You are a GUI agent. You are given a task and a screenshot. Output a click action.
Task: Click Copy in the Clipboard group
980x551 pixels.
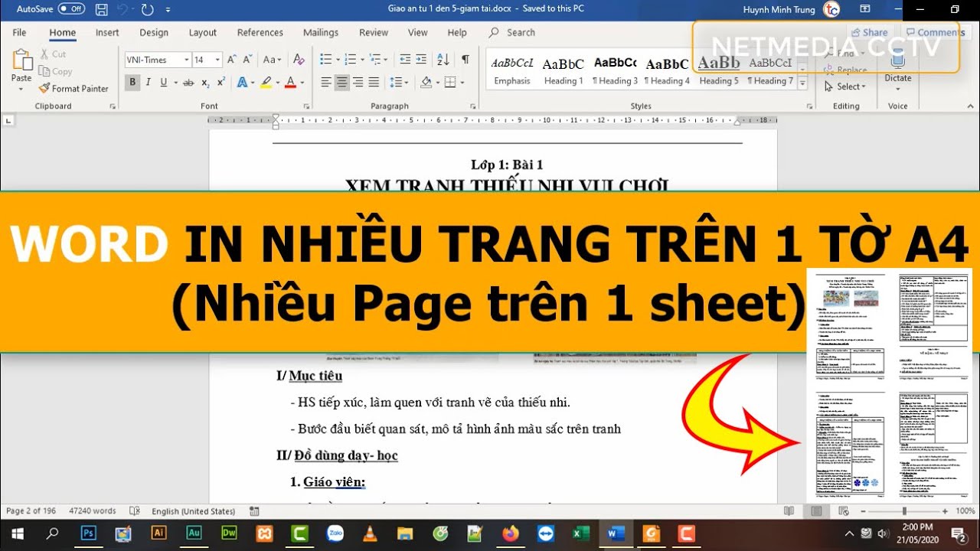pyautogui.click(x=55, y=71)
